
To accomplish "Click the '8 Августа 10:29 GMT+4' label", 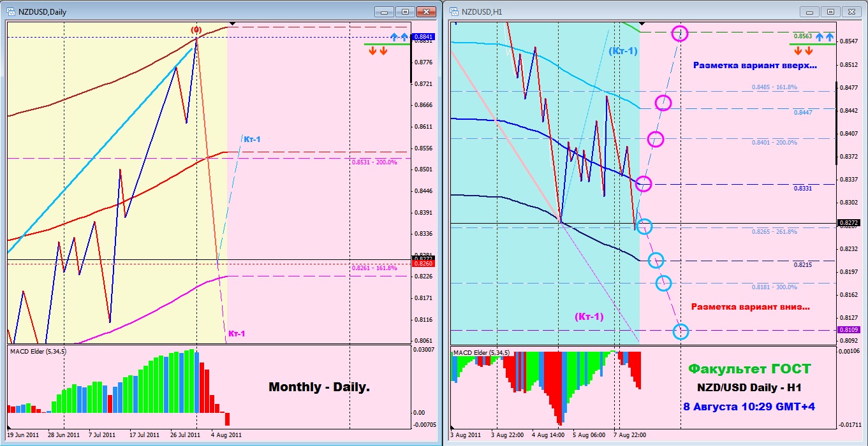I will pos(749,406).
